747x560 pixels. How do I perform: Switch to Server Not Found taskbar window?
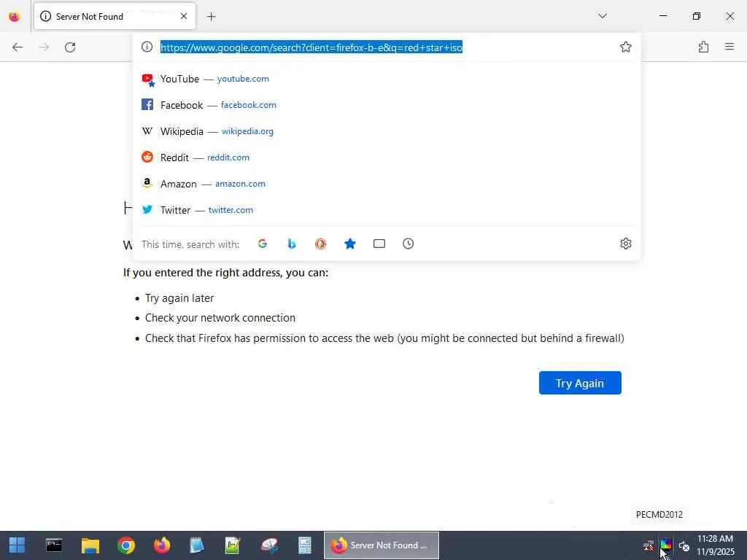381,545
